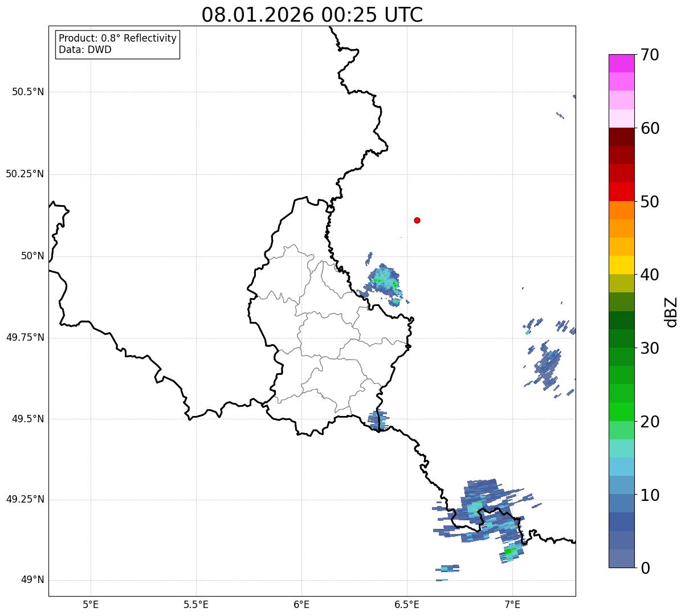Click the title "08.01.2026 00:25 UTC"
This screenshot has height=616, width=685.
pyautogui.click(x=312, y=15)
